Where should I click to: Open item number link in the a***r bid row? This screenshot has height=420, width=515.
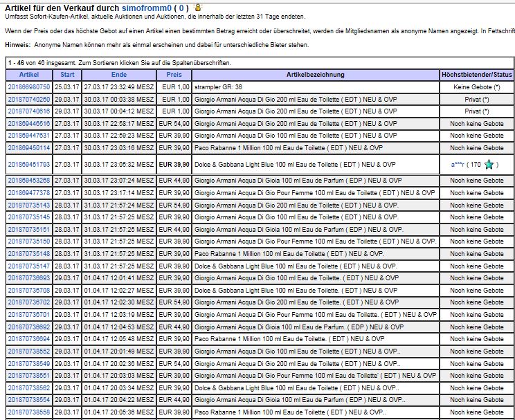tap(29, 165)
